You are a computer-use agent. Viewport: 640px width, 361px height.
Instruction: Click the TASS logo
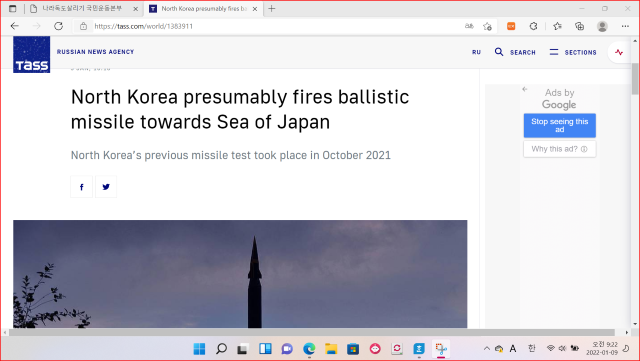tap(31, 54)
